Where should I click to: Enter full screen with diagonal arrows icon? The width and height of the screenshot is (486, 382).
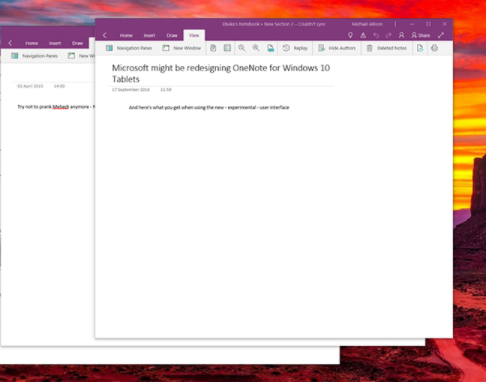441,35
